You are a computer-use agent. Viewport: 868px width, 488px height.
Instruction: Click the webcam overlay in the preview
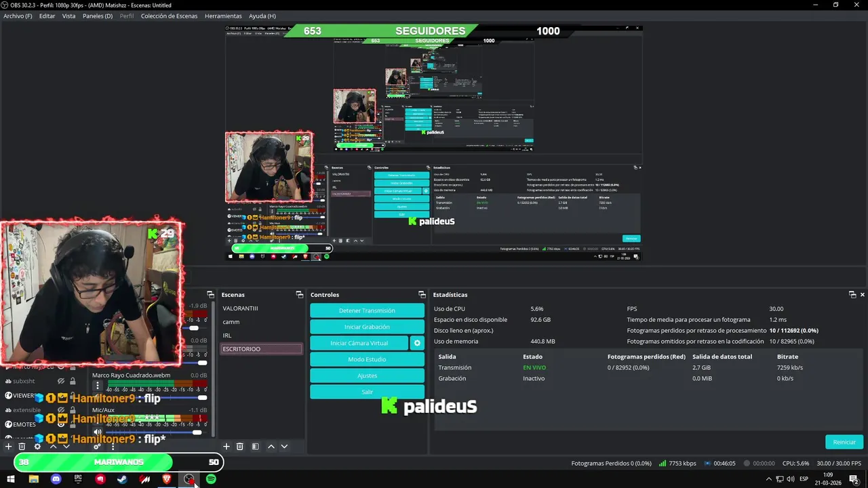click(92, 293)
